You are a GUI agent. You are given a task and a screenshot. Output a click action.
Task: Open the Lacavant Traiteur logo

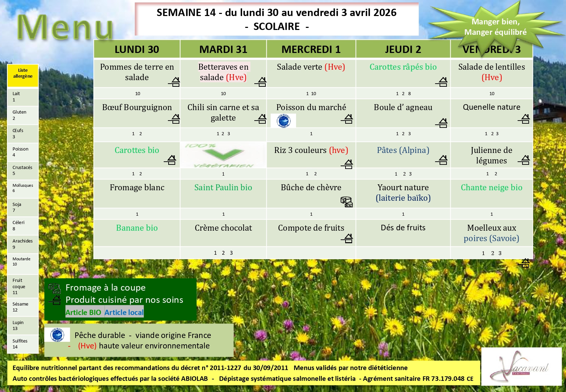[521, 366]
